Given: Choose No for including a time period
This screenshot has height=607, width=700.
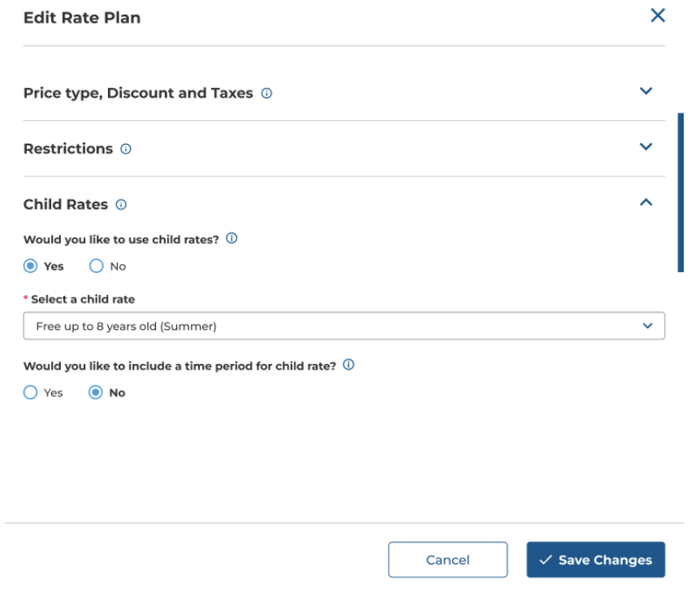Looking at the screenshot, I should click(96, 392).
